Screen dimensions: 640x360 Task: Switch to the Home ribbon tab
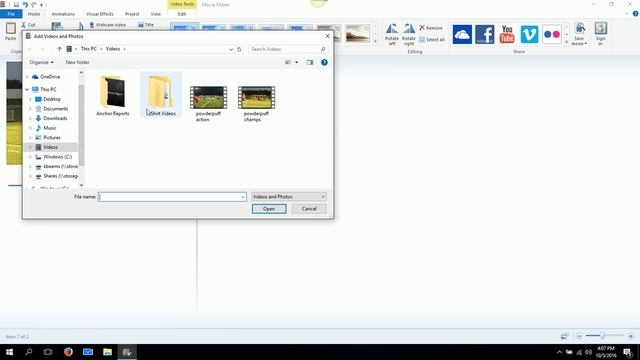(x=34, y=14)
